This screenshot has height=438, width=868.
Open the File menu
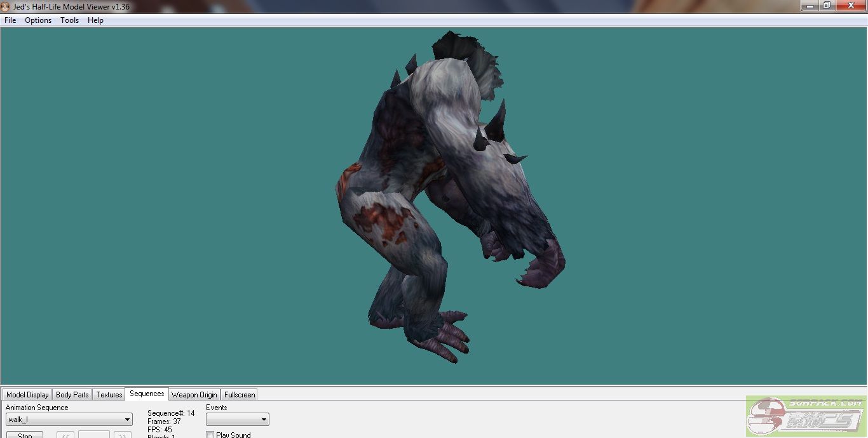(10, 20)
